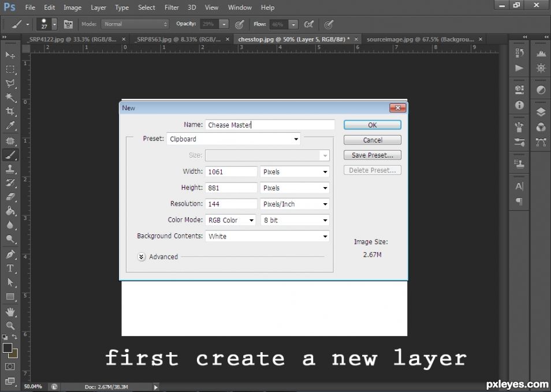
Task: Open the Color Mode RGB Color dropdown
Action: tap(230, 220)
